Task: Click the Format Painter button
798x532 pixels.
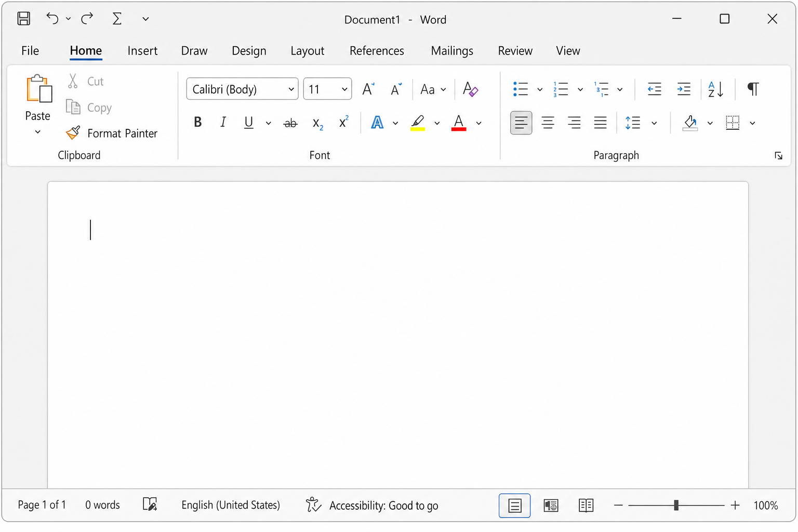Action: click(112, 134)
